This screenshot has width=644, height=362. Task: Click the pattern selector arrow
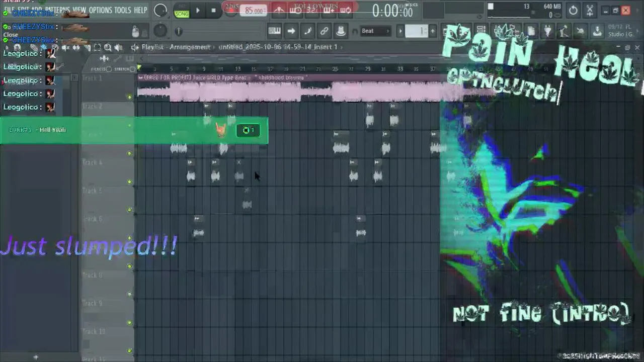[400, 31]
